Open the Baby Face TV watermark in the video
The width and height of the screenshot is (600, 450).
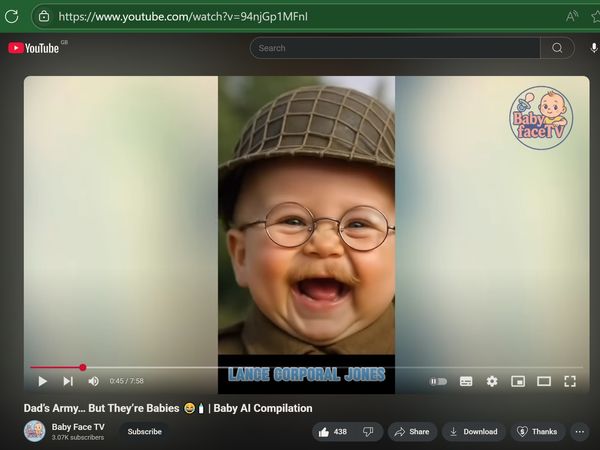541,118
